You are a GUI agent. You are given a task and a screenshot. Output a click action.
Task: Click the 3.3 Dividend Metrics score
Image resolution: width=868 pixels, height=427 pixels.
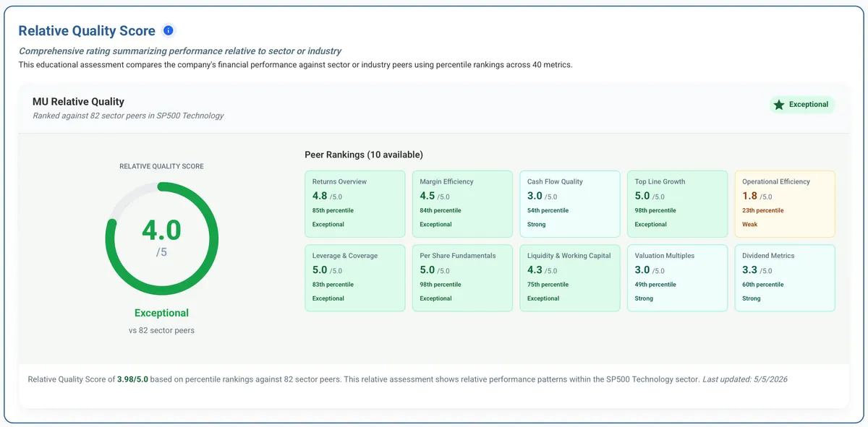point(749,270)
